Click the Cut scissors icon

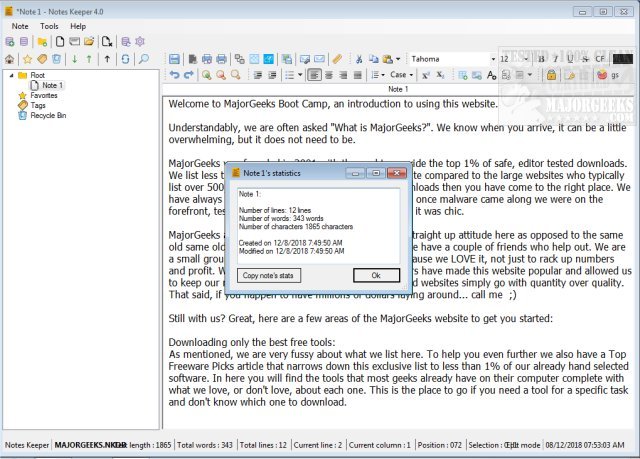coord(359,59)
